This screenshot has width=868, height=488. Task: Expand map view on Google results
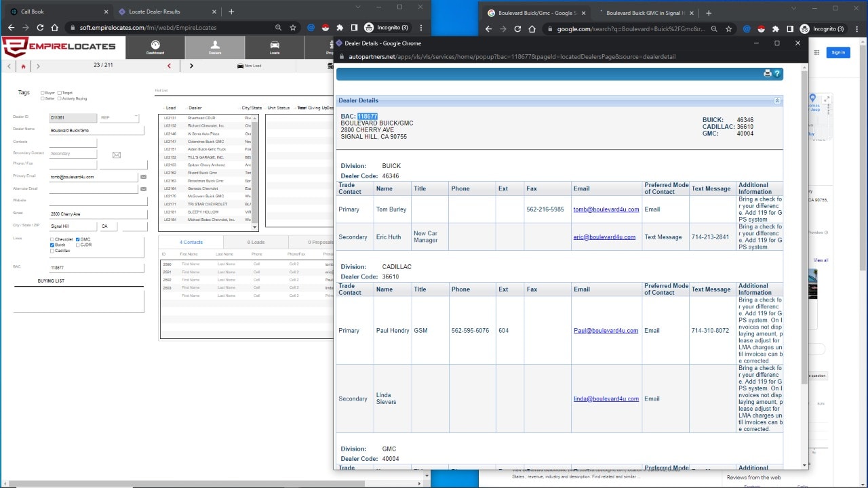(x=827, y=100)
